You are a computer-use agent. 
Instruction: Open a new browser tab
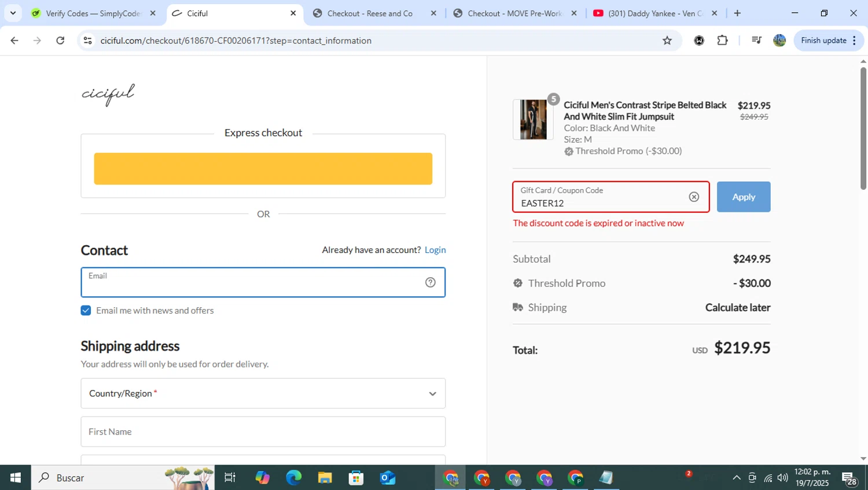pos(737,13)
